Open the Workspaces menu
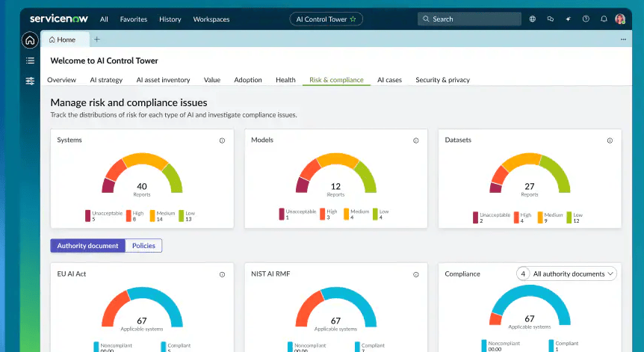Image resolution: width=644 pixels, height=352 pixels. pyautogui.click(x=211, y=19)
